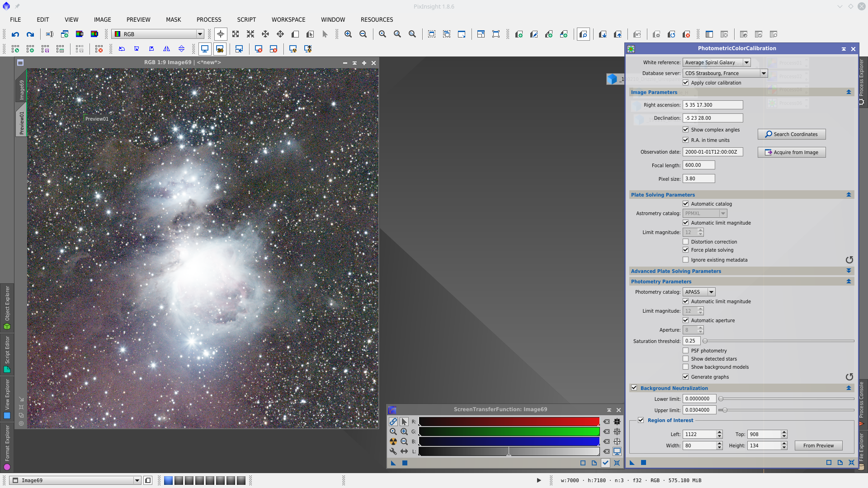Click the STF track view checkmark icon
The height and width of the screenshot is (488, 868).
tap(605, 463)
